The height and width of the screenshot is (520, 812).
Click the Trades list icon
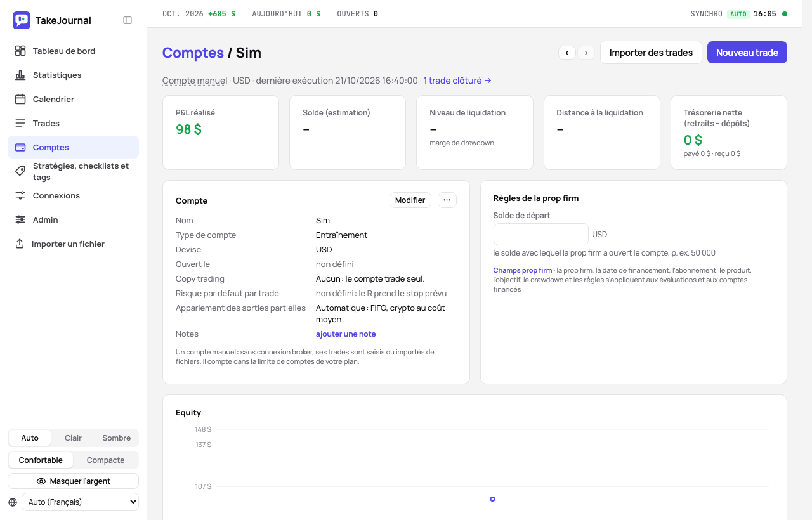20,123
